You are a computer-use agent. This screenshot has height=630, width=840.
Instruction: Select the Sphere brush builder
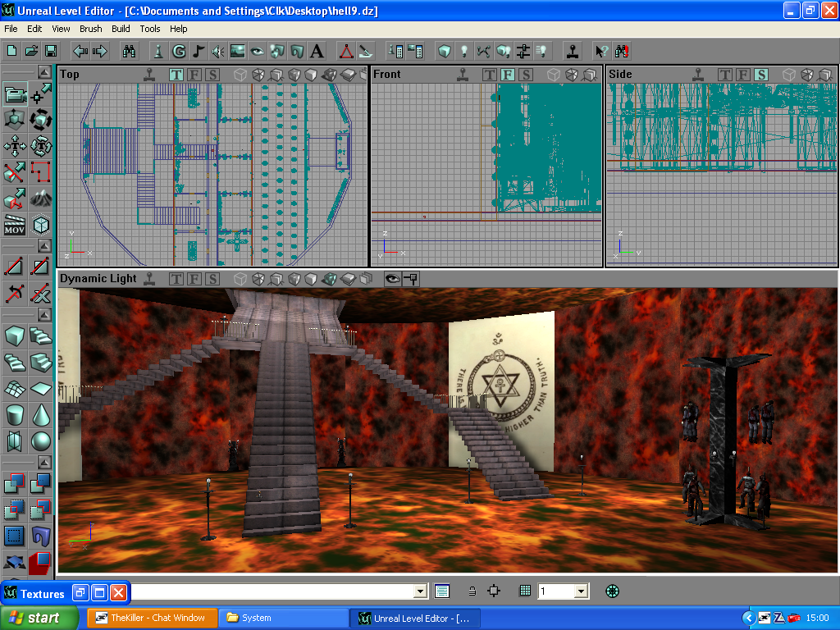41,441
